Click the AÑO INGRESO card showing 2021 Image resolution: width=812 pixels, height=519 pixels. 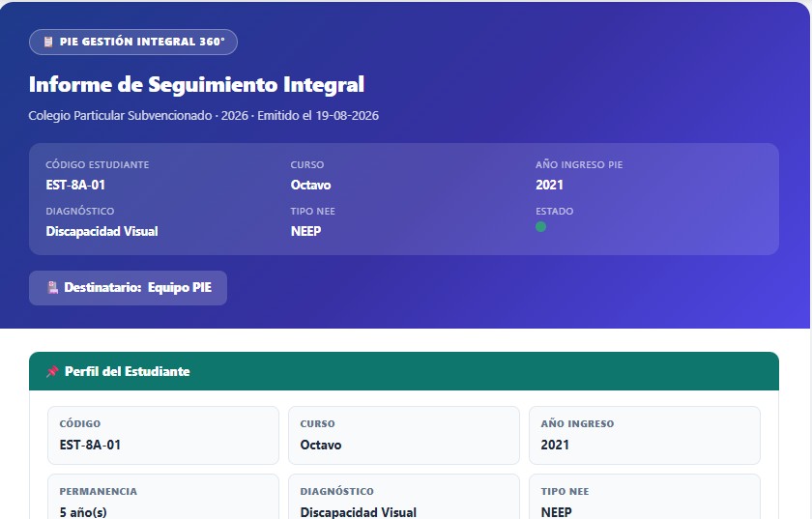coord(645,436)
